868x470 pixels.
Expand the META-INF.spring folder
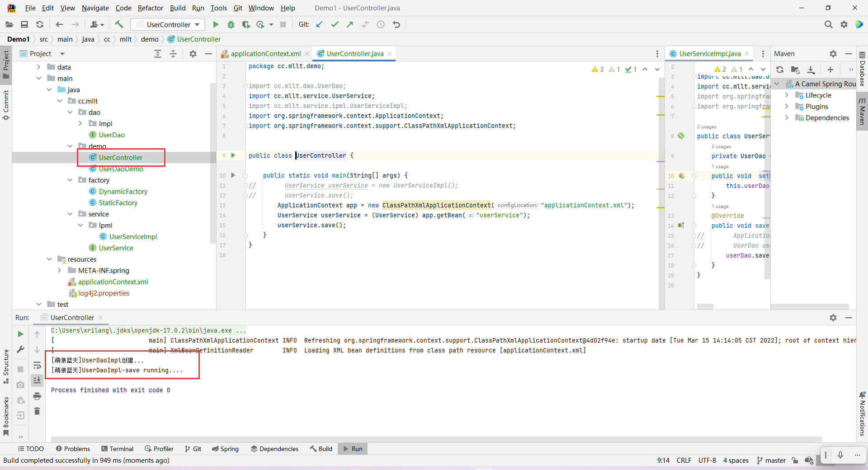60,270
